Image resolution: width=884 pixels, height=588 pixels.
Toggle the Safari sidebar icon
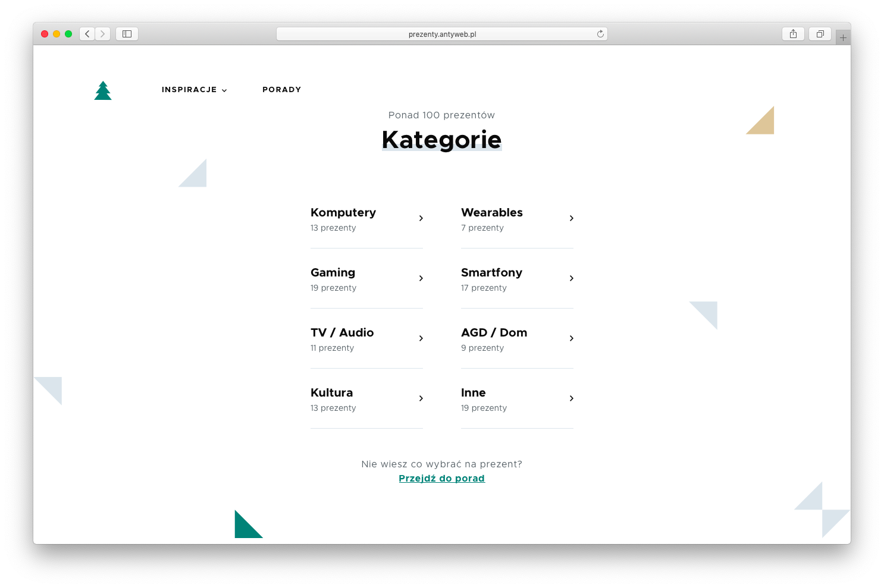click(x=127, y=34)
